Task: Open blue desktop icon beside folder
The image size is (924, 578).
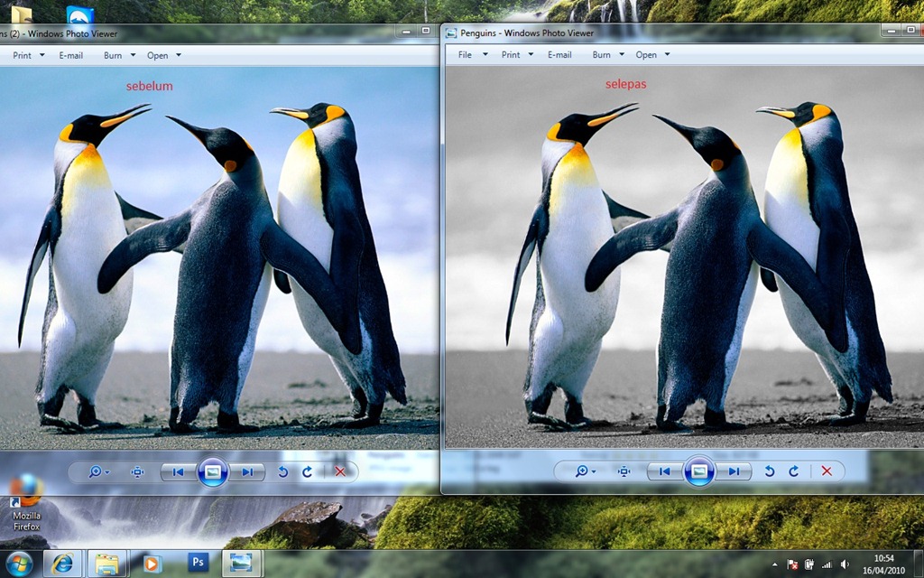Action: click(x=80, y=14)
